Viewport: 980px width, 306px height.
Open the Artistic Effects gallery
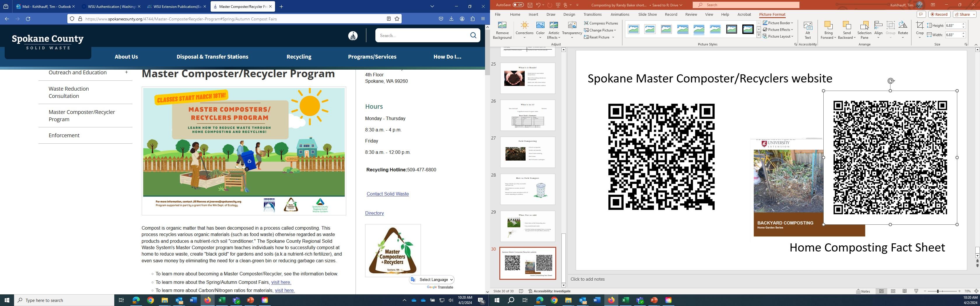pyautogui.click(x=554, y=30)
